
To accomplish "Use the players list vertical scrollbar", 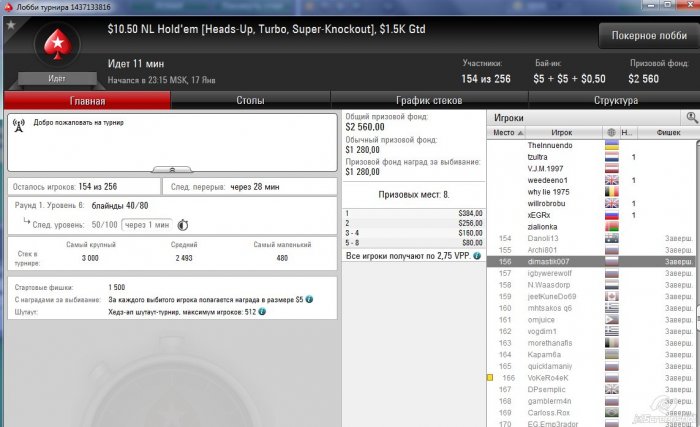I will [x=697, y=281].
